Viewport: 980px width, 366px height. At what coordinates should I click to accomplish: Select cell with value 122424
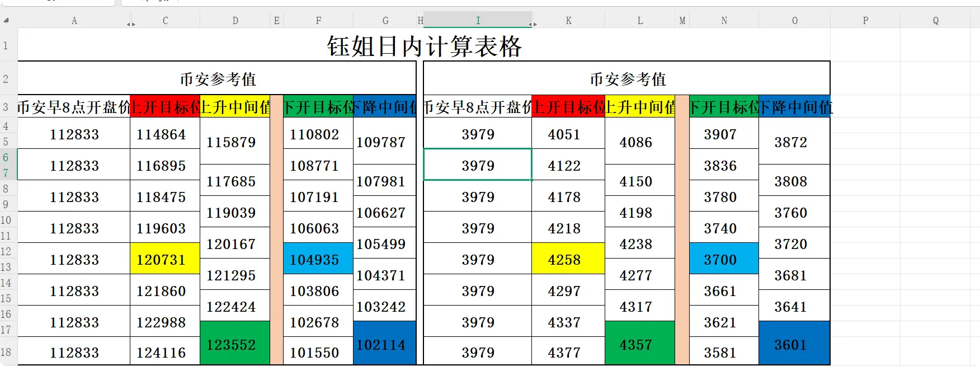(235, 306)
